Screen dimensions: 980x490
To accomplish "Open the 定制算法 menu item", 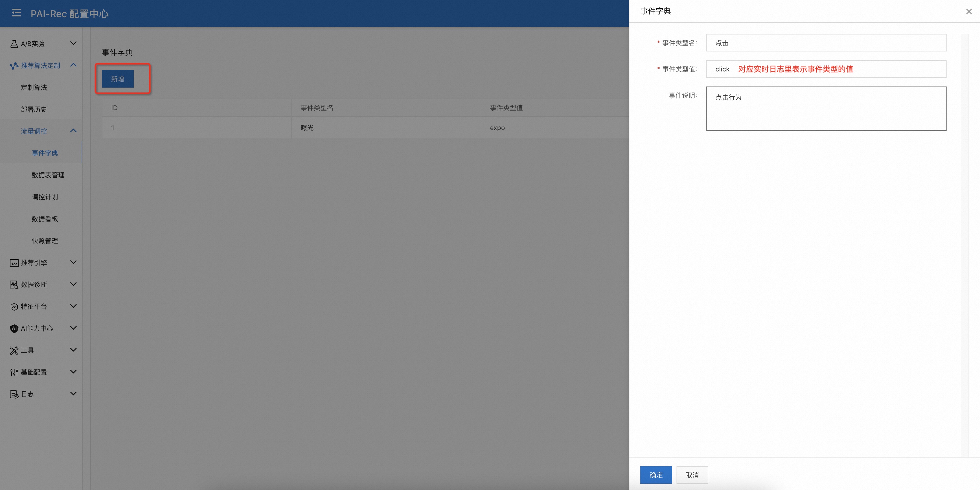I will (41, 87).
